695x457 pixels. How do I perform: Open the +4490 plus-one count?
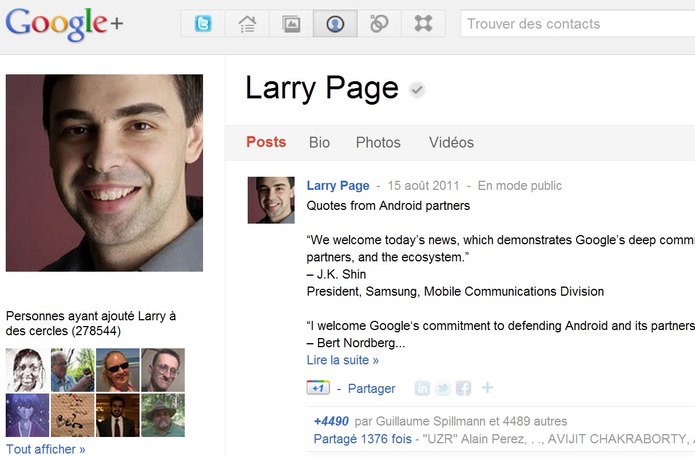click(331, 421)
